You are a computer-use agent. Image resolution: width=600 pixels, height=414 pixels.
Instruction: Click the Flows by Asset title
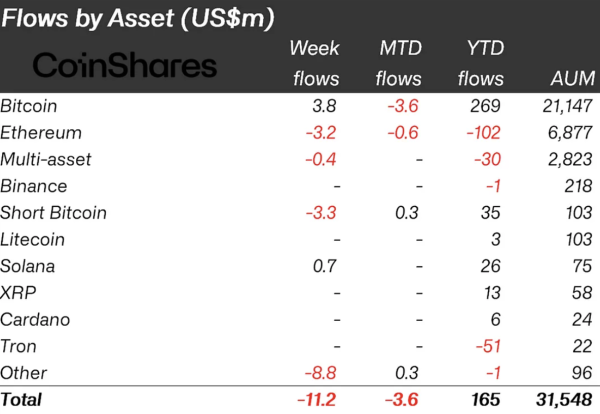pos(139,18)
